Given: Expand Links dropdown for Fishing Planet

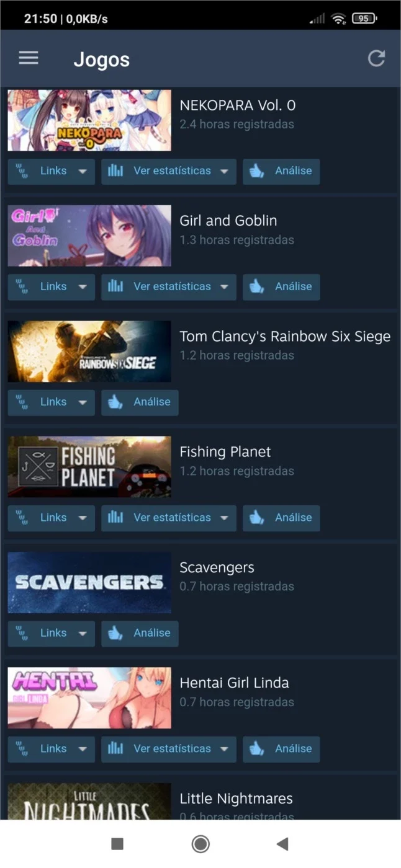Looking at the screenshot, I should 83,518.
